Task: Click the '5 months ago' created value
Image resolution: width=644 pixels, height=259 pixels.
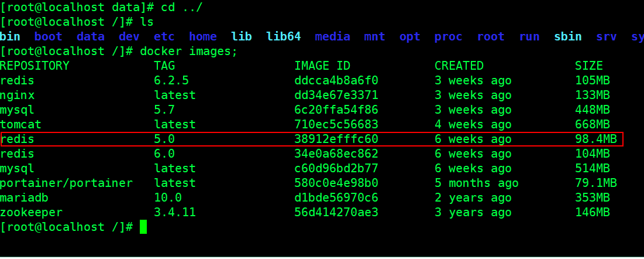Action: (x=477, y=183)
